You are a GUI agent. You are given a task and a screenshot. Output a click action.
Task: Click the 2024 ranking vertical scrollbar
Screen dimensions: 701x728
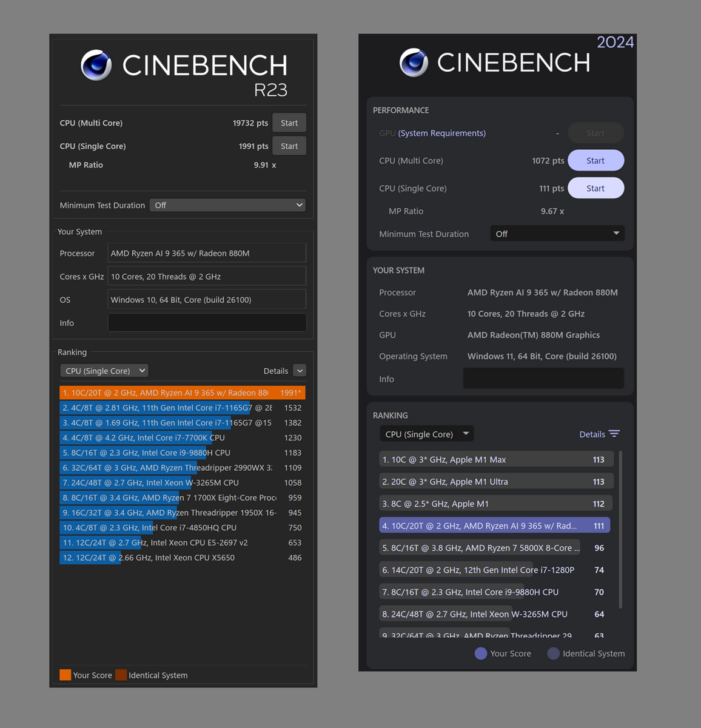click(x=620, y=529)
